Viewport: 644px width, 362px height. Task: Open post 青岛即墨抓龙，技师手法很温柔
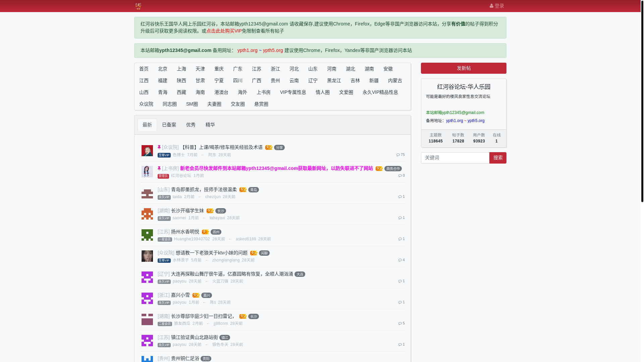point(204,189)
